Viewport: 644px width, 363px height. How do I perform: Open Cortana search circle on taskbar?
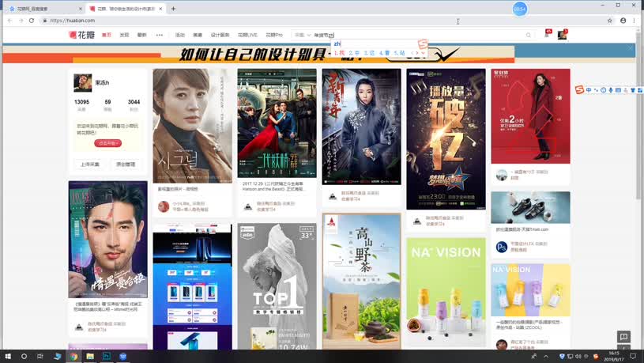point(24,356)
